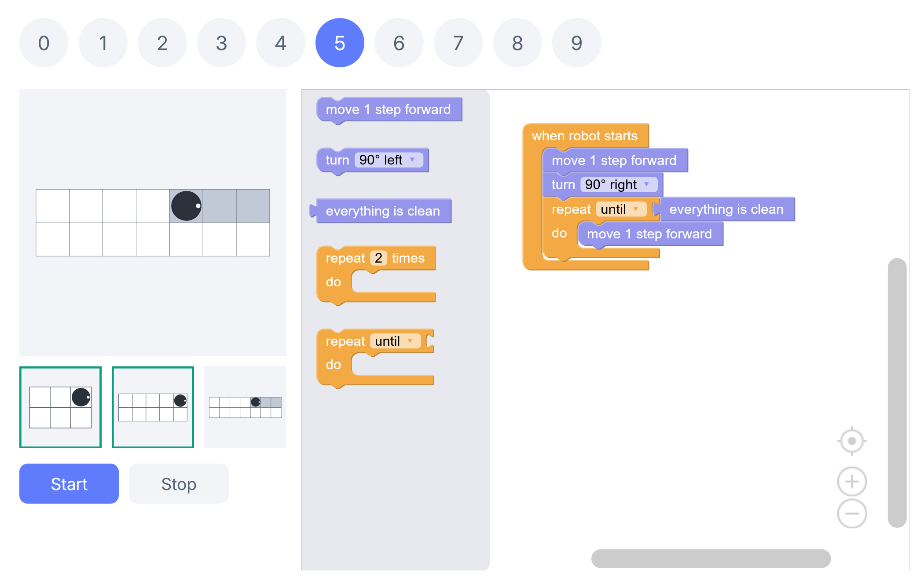Image resolution: width=924 pixels, height=585 pixels.
Task: Select move 1 step forward inside loop
Action: click(x=650, y=234)
